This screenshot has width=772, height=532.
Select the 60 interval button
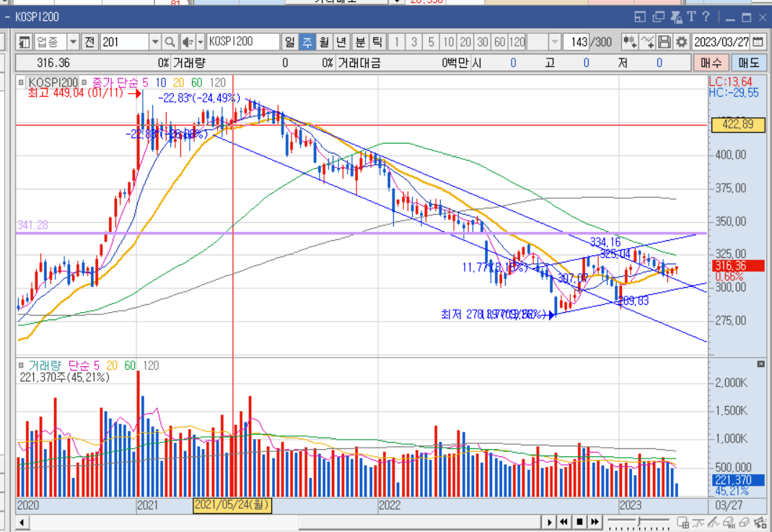coord(500,42)
